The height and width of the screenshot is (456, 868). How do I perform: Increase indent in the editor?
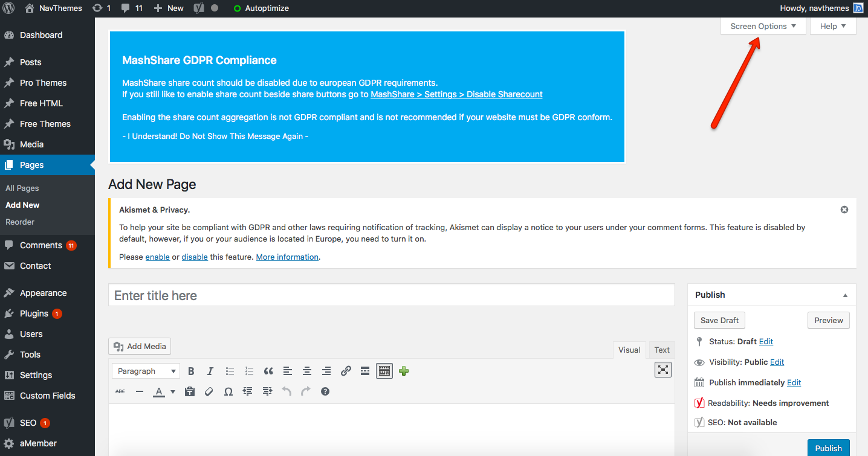click(267, 391)
